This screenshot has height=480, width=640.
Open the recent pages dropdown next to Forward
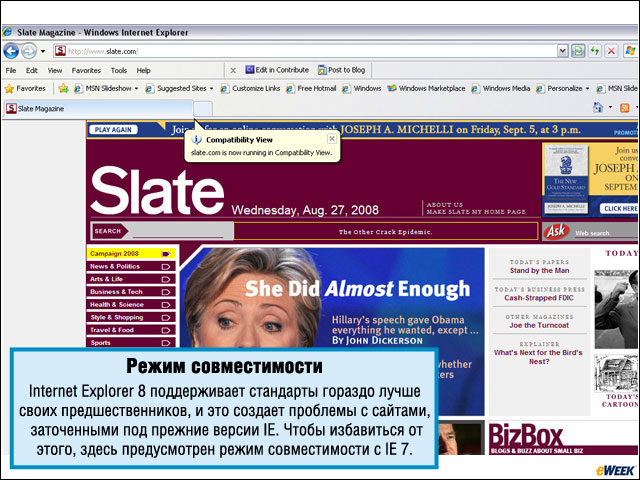(x=43, y=51)
